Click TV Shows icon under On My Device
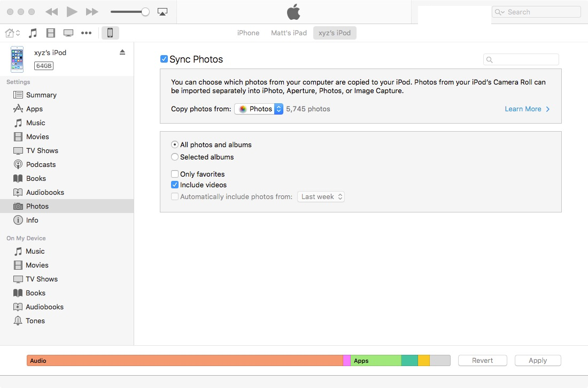The image size is (588, 388). pyautogui.click(x=18, y=279)
